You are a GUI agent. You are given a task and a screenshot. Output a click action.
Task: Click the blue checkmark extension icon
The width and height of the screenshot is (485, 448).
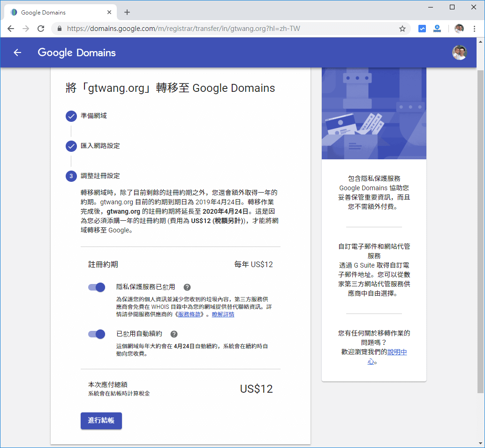(x=422, y=29)
